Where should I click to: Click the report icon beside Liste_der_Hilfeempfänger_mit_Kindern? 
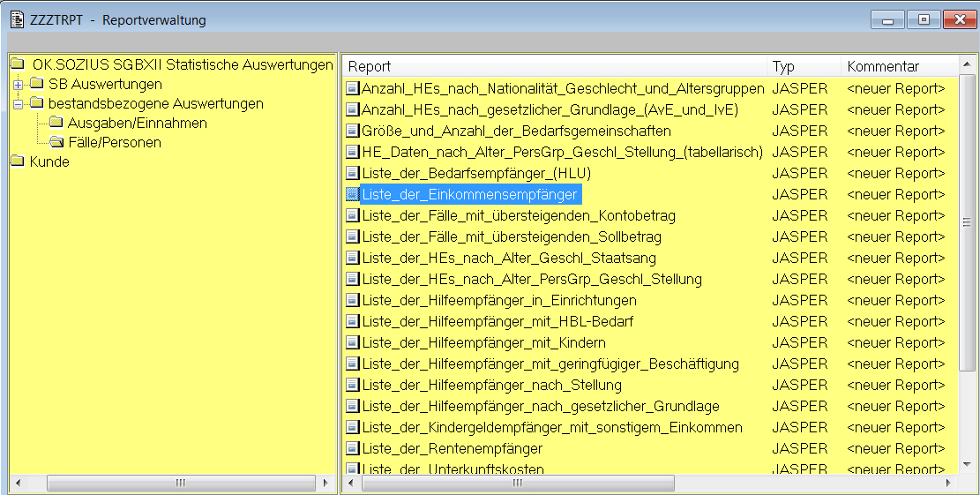tap(353, 342)
